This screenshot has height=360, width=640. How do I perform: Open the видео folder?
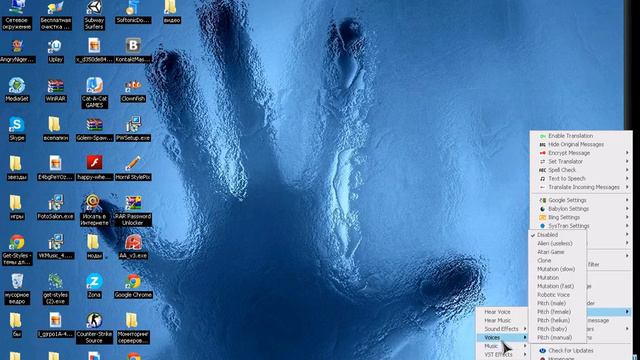coord(171,12)
